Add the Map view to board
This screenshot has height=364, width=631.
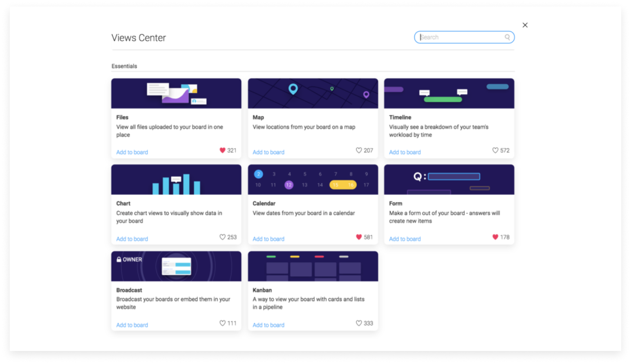coord(269,152)
